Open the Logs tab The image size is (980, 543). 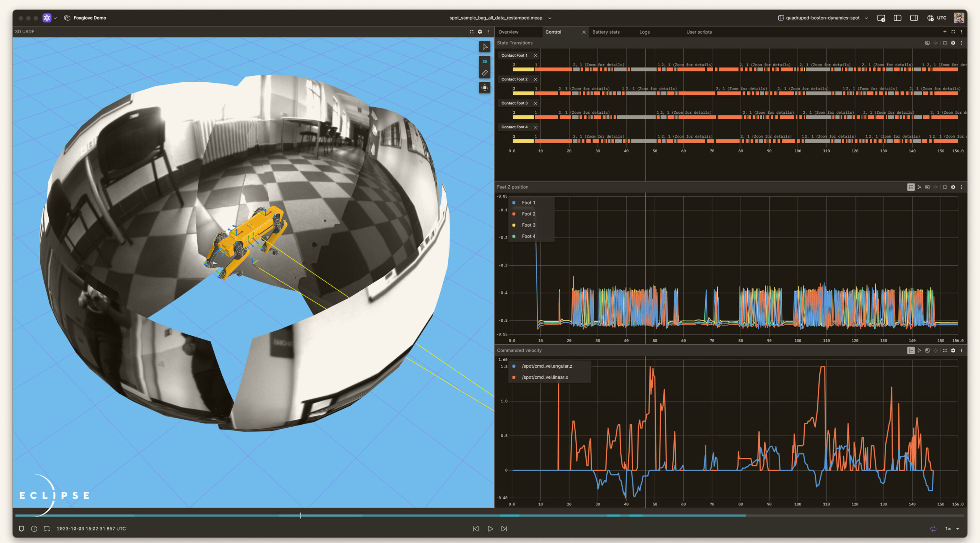pyautogui.click(x=644, y=32)
